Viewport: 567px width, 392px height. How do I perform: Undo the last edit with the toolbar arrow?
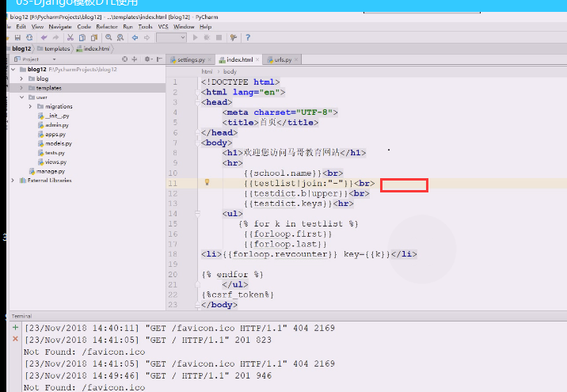(44, 37)
